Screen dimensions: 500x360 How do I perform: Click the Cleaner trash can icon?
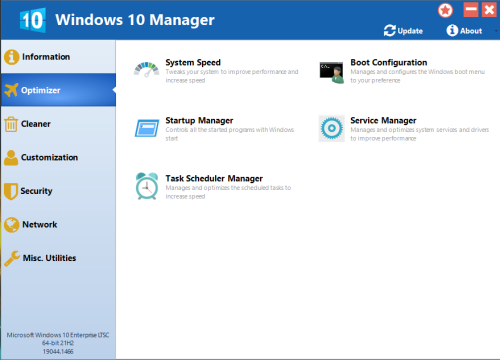tap(11, 124)
